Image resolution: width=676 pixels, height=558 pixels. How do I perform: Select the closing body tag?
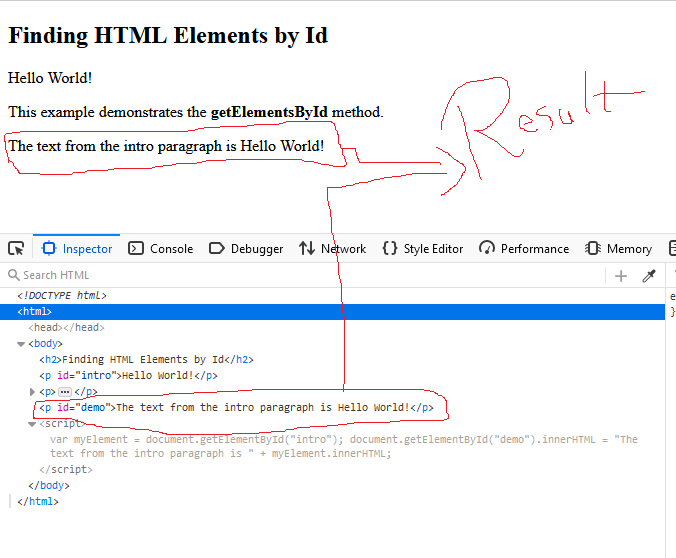click(49, 485)
